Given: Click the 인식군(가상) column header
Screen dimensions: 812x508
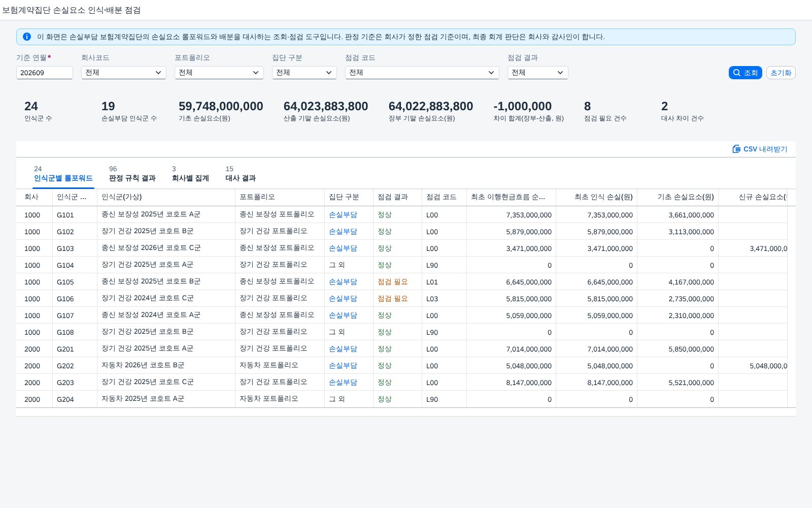Looking at the screenshot, I should pyautogui.click(x=166, y=197).
